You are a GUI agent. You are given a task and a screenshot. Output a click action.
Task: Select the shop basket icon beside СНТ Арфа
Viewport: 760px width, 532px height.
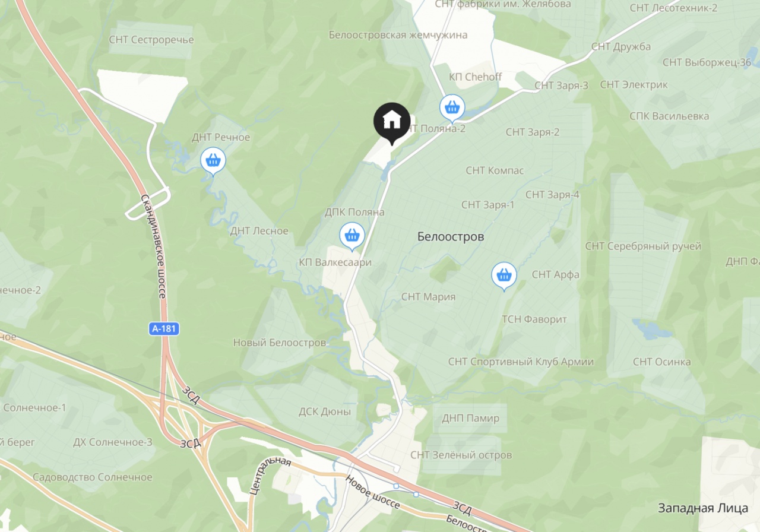pyautogui.click(x=504, y=276)
